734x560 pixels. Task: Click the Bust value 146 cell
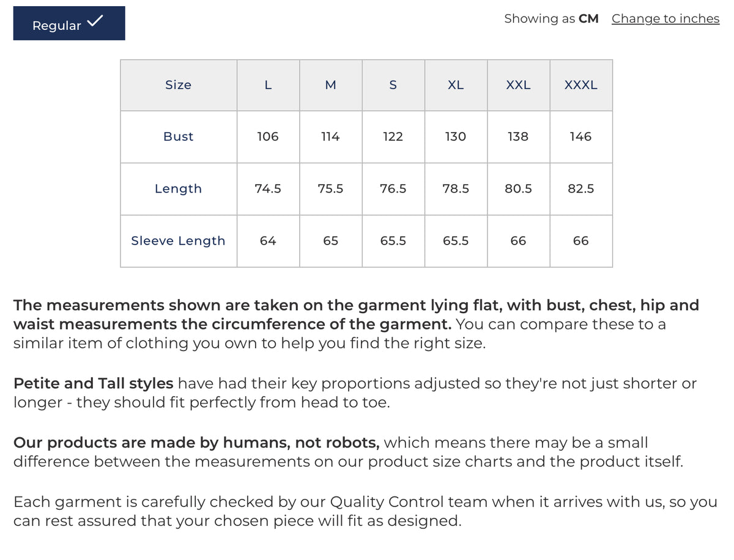point(581,137)
